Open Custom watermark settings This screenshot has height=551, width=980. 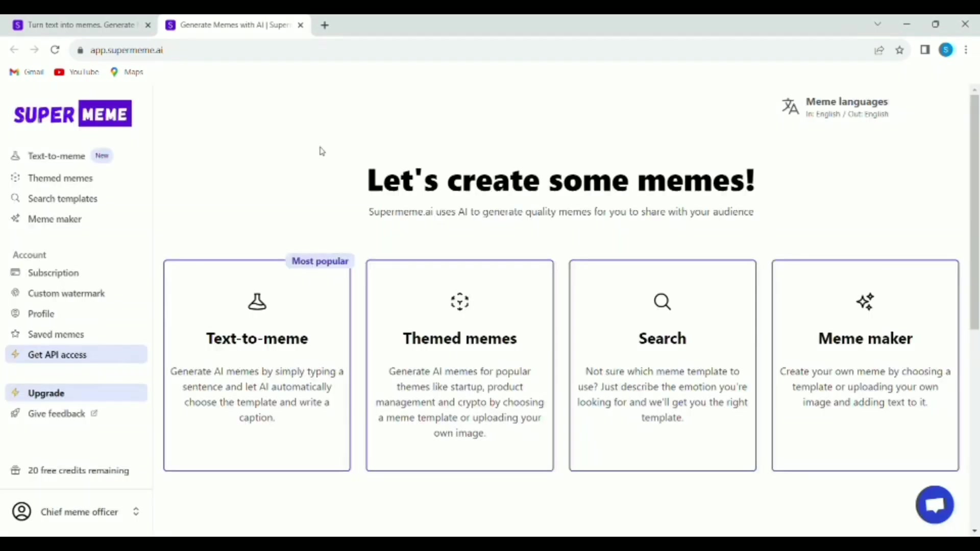click(66, 293)
